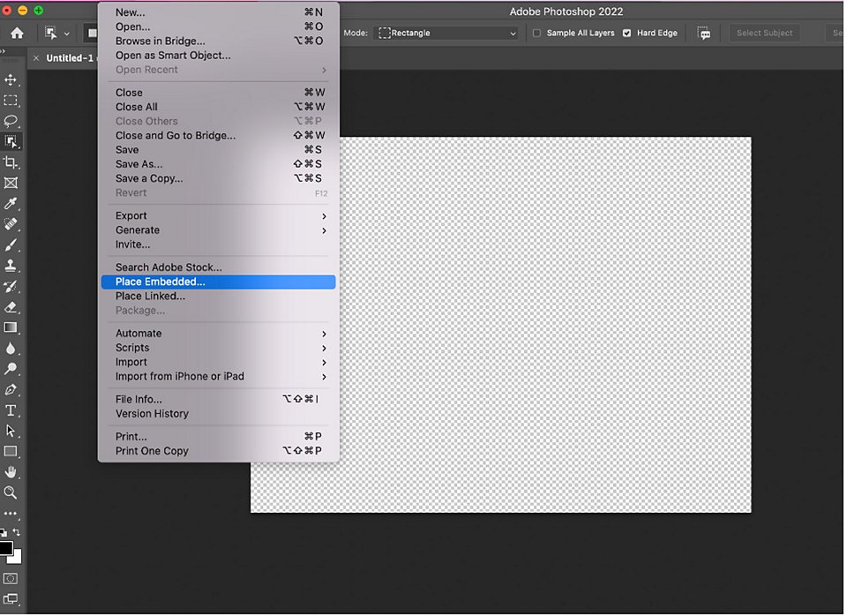Select the Crop tool
The image size is (847, 616).
click(11, 162)
